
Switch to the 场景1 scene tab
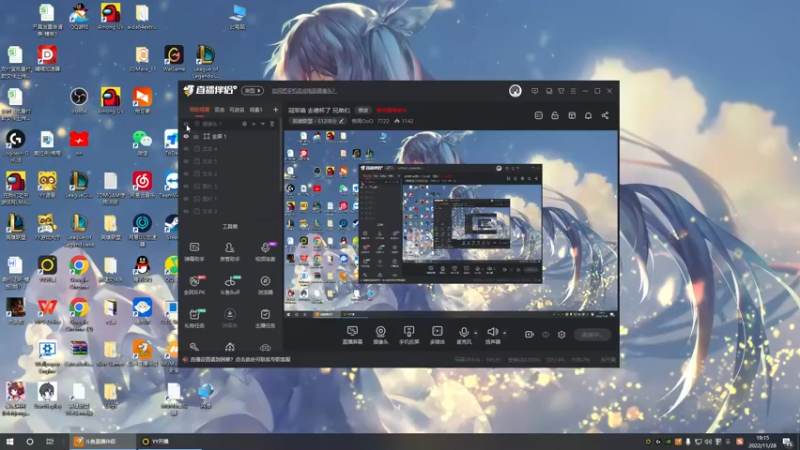tap(256, 110)
